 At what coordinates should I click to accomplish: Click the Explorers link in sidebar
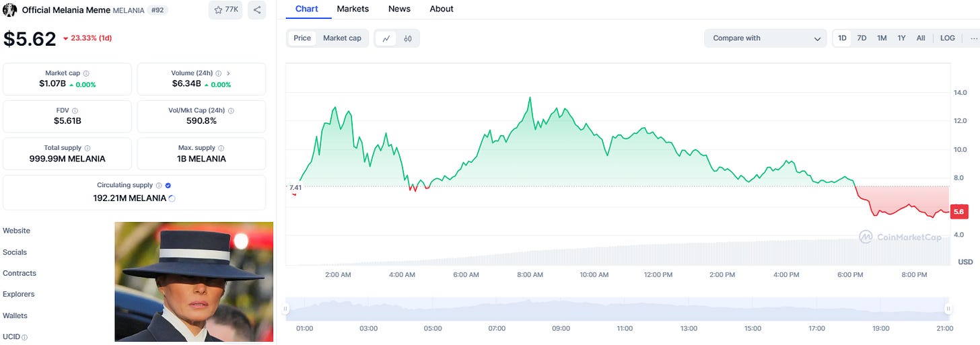(19, 294)
